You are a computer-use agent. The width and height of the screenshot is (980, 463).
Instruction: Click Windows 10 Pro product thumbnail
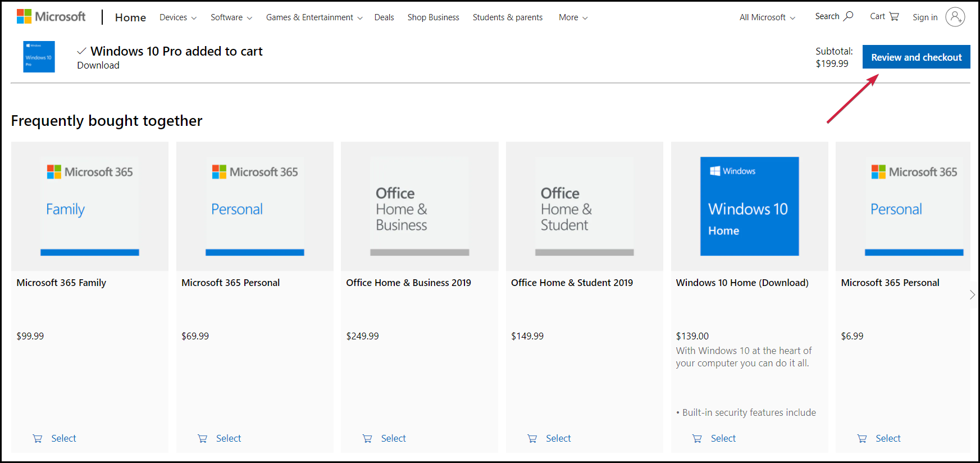[39, 57]
